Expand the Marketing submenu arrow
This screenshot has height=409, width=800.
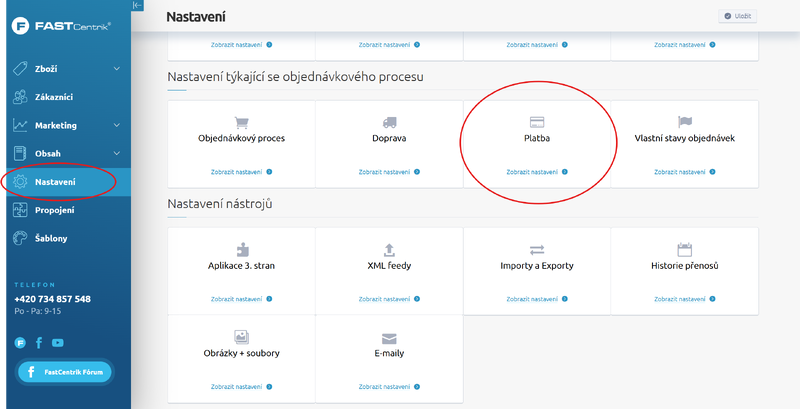click(x=117, y=125)
